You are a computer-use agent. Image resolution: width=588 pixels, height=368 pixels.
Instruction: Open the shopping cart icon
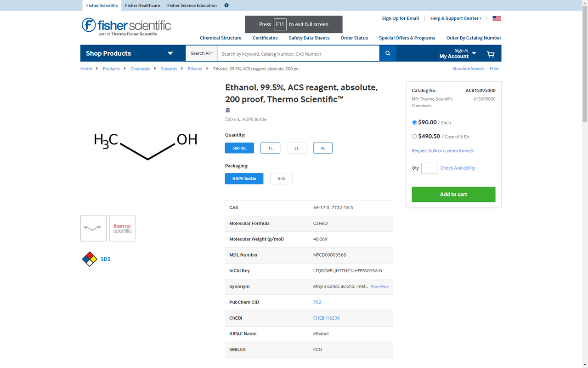point(491,54)
